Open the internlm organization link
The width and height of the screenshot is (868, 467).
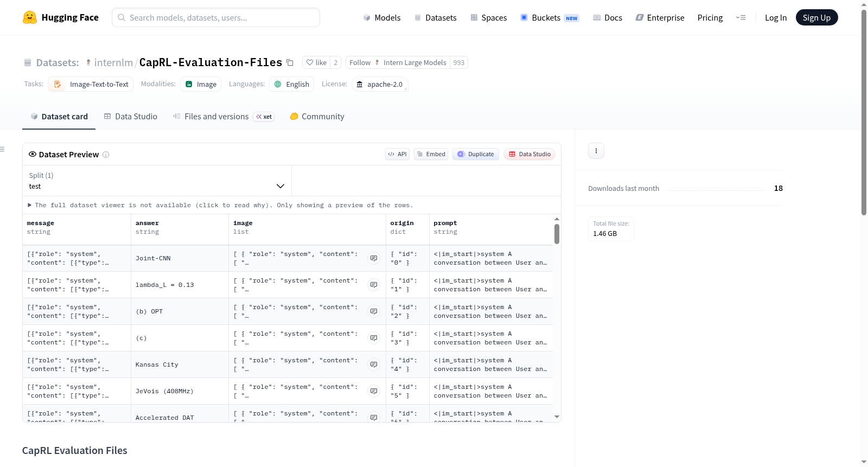tap(113, 63)
